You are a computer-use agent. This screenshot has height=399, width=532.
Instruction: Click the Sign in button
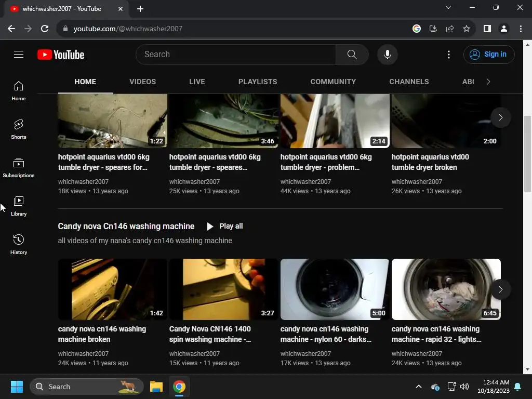(489, 54)
